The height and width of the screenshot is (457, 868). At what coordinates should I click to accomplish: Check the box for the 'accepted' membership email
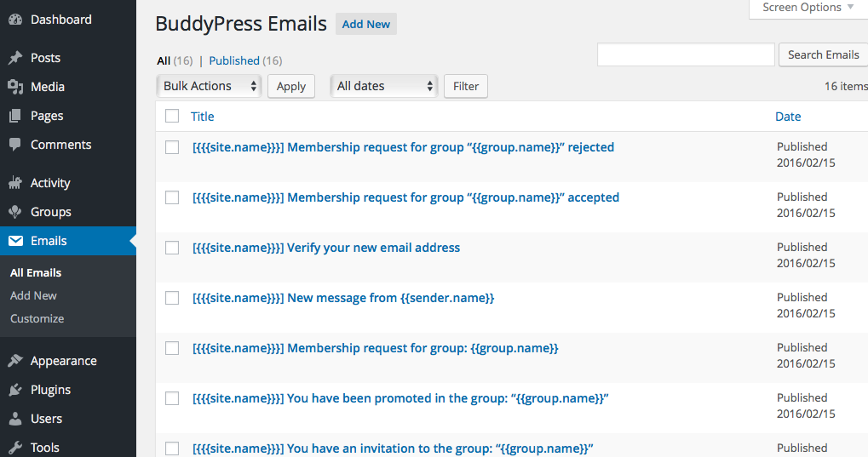coord(172,197)
